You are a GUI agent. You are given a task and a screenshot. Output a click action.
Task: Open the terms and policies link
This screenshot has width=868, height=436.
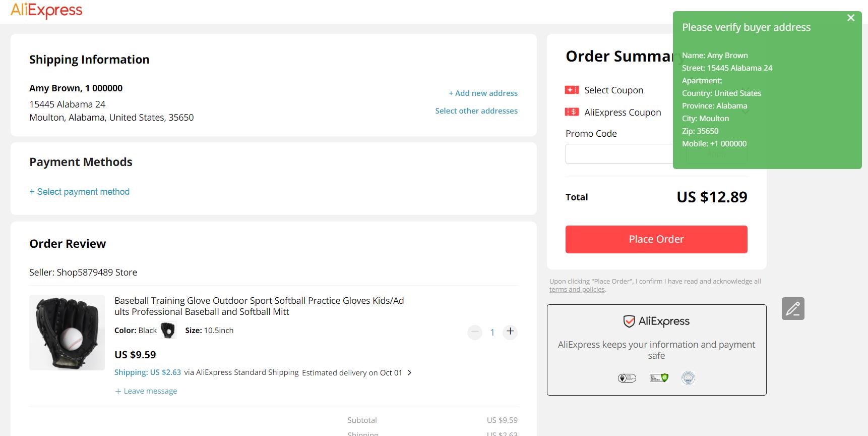577,290
